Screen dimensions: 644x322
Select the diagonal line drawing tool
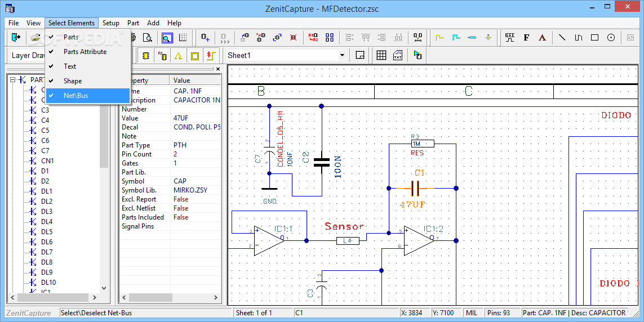(562, 38)
